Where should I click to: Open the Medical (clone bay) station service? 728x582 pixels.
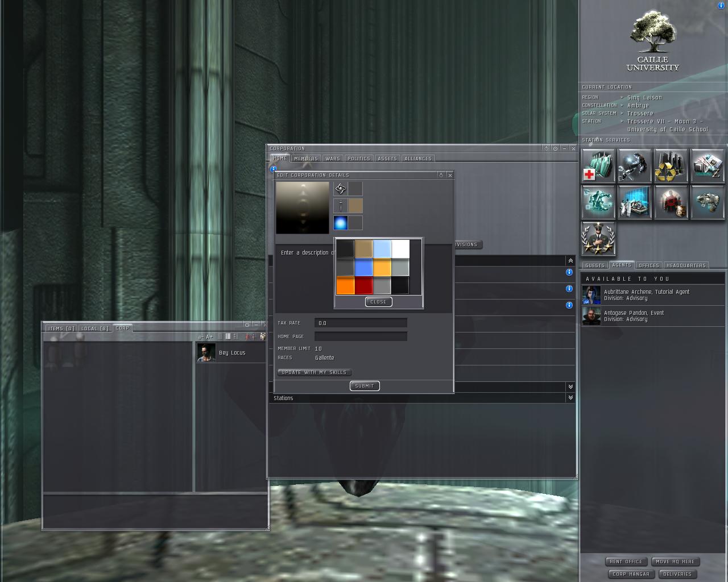[598, 165]
